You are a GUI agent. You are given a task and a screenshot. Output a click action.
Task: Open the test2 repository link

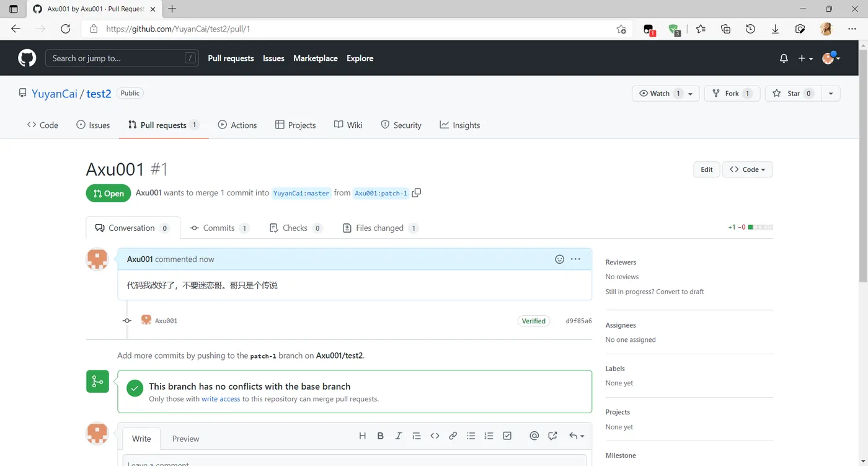[x=99, y=94]
